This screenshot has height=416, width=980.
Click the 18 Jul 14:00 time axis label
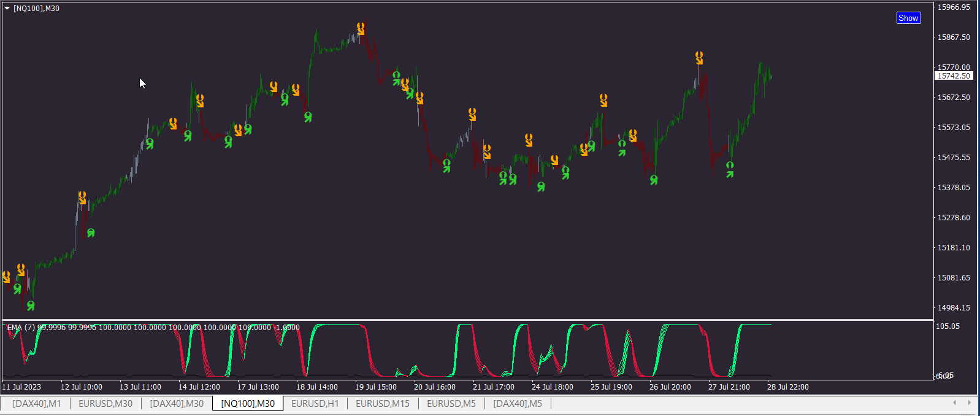pos(317,387)
